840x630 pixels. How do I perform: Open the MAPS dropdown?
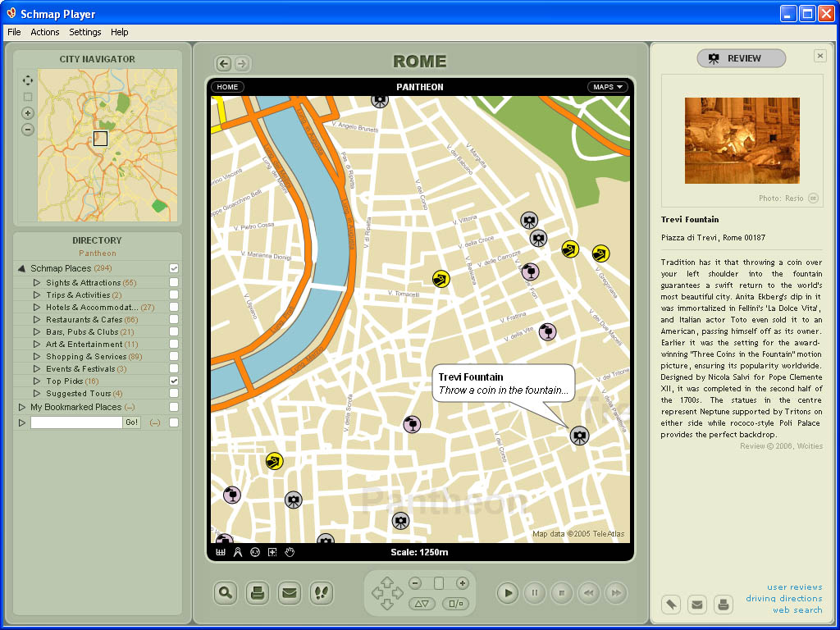coord(607,87)
